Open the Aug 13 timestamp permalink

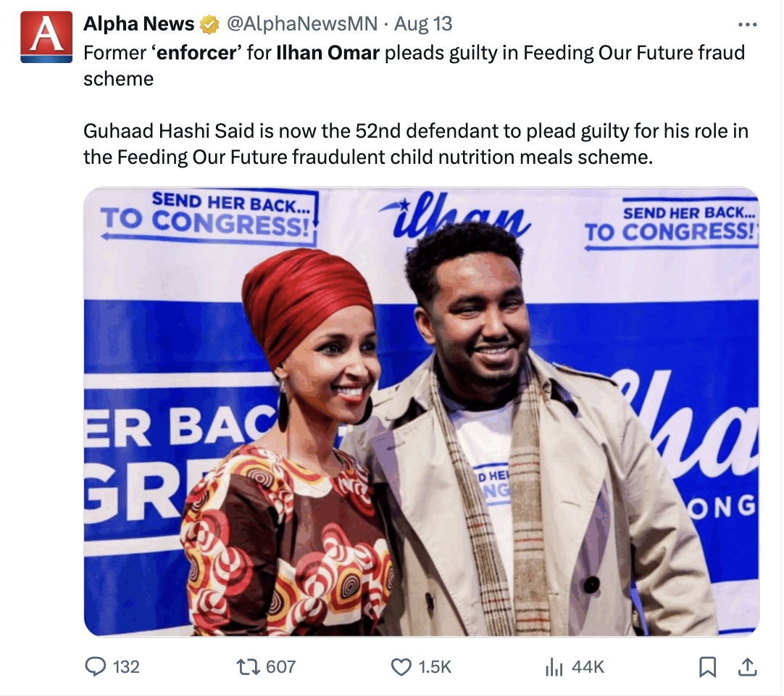(424, 24)
